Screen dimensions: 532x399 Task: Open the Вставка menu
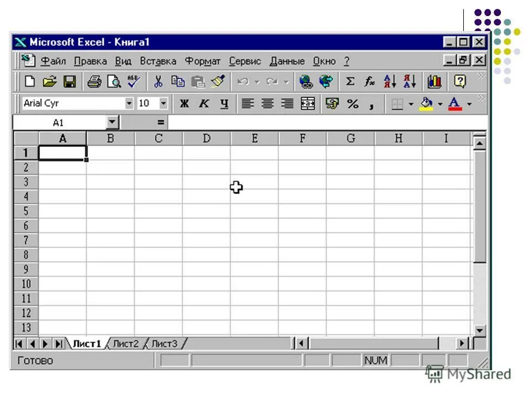click(158, 61)
